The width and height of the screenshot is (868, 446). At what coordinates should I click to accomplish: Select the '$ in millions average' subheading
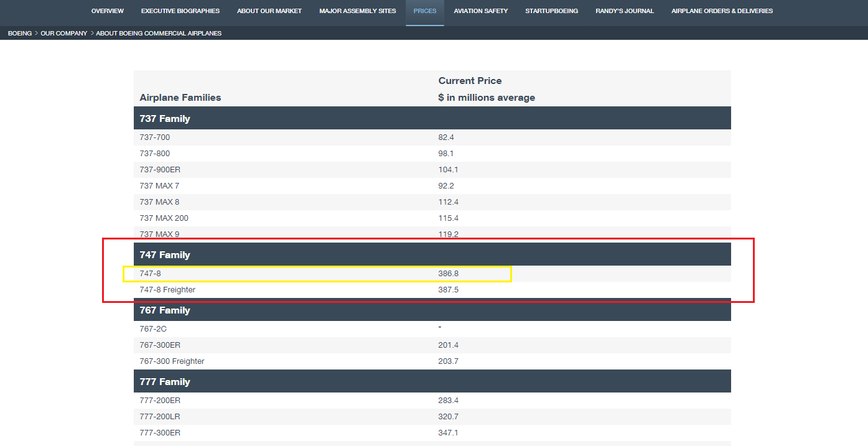tap(487, 98)
